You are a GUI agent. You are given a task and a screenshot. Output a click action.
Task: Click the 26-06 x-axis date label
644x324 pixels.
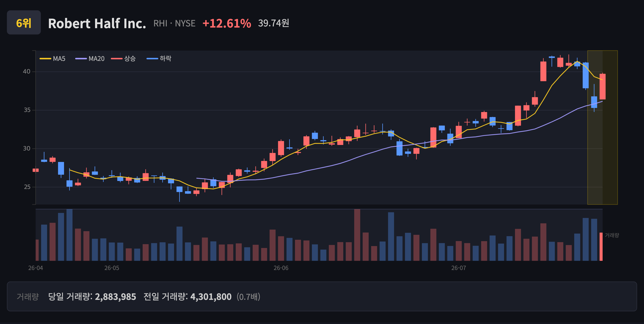281,268
